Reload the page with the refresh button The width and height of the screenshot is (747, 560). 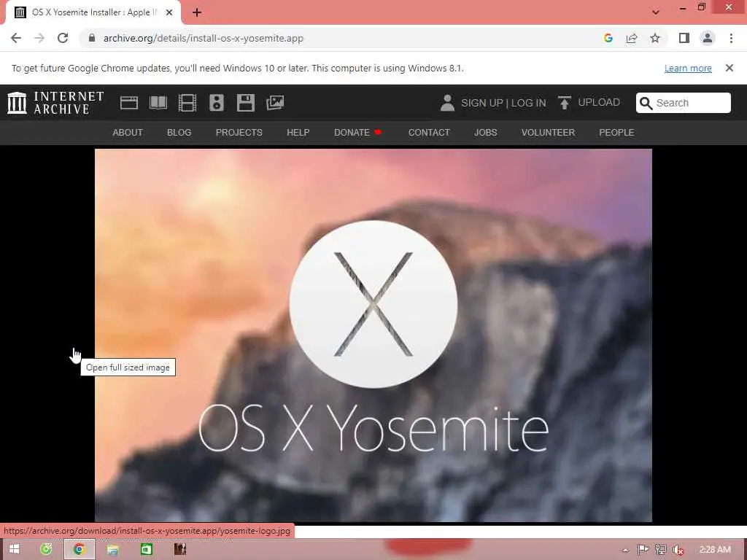(63, 38)
